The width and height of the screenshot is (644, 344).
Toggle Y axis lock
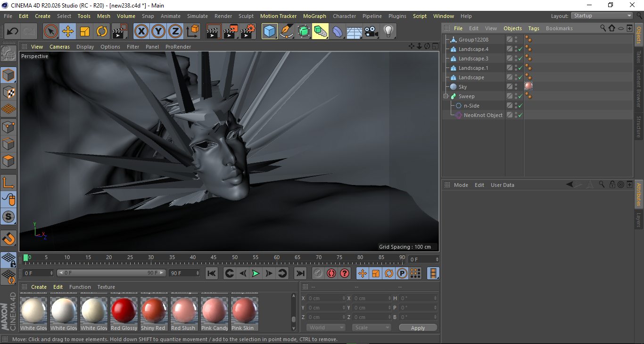[158, 32]
